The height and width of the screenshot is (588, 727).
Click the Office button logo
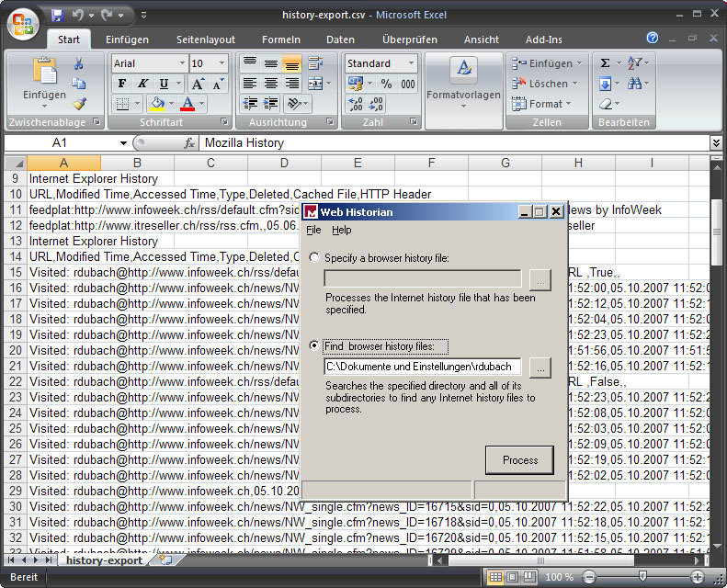click(23, 24)
